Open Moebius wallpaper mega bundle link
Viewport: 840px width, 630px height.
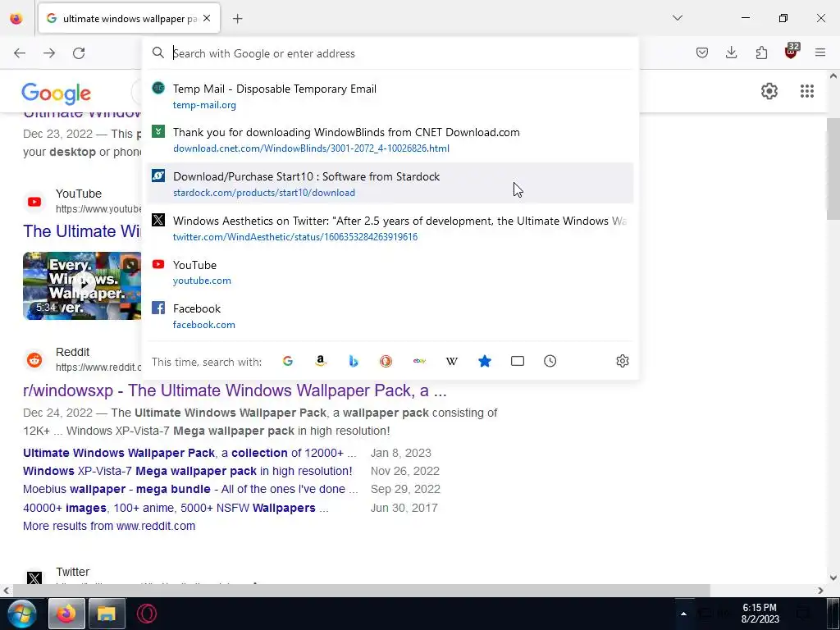pos(190,489)
